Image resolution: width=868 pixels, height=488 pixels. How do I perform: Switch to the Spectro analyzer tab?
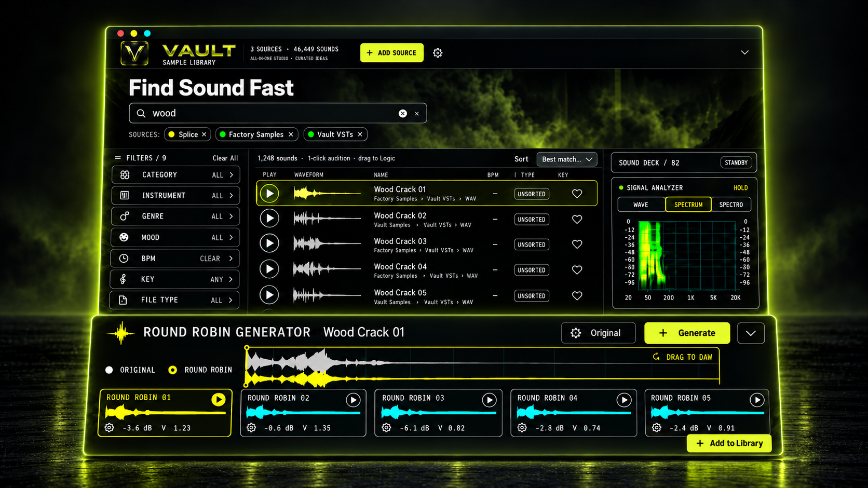click(731, 205)
